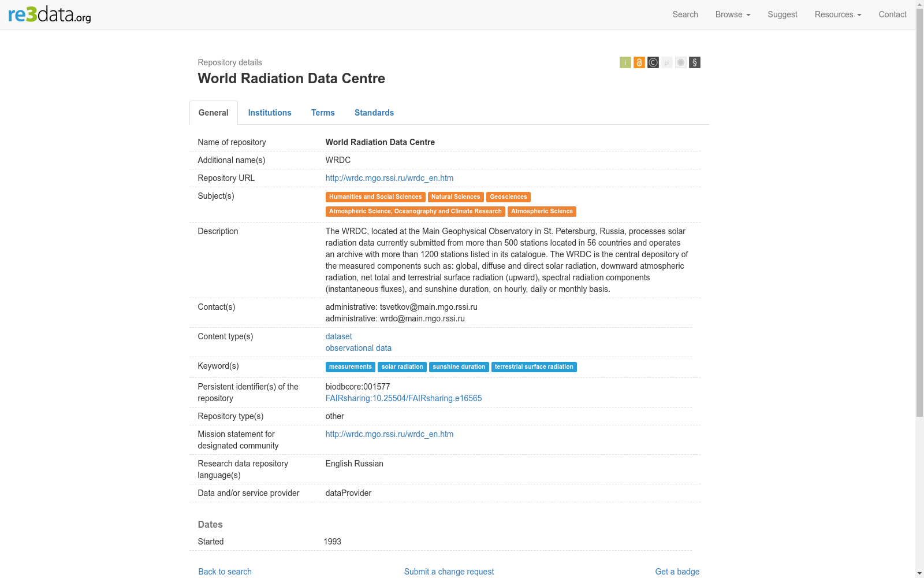Click the 'World Radiation Data Centre' page heading
This screenshot has width=924, height=578.
tap(291, 79)
